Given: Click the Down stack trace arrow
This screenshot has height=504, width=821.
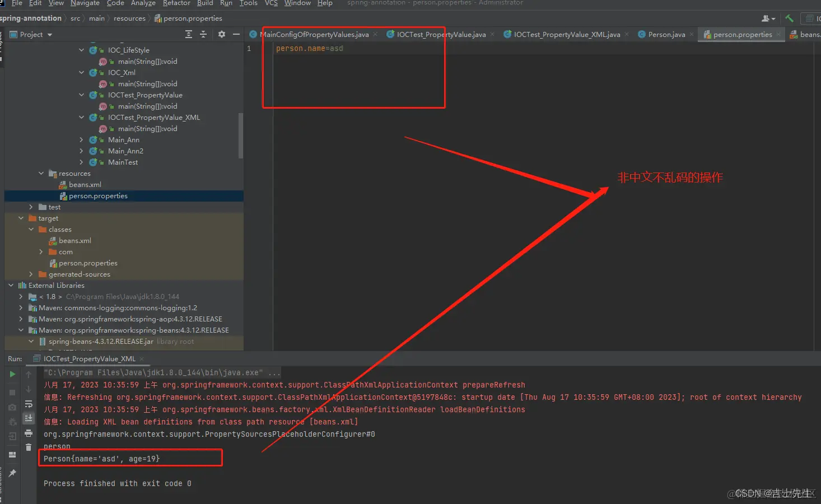Looking at the screenshot, I should (x=29, y=389).
